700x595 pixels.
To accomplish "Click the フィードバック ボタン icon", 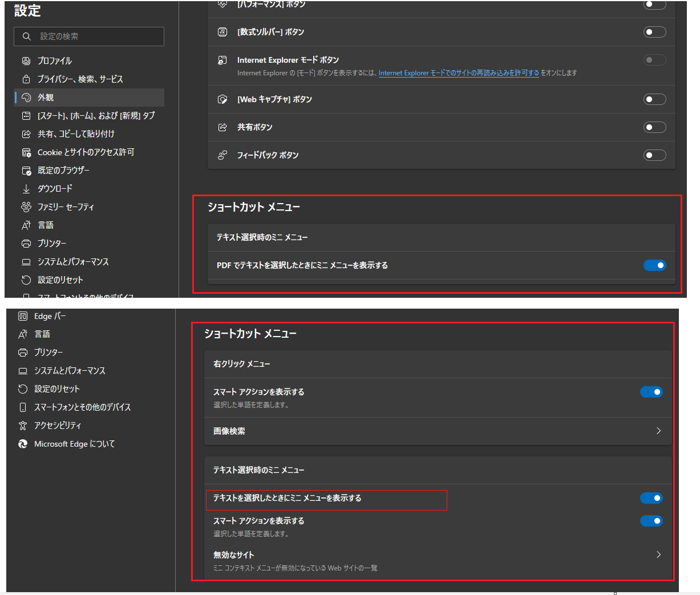I will pyautogui.click(x=222, y=155).
